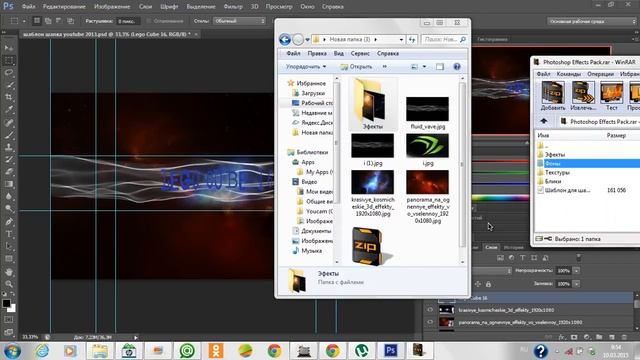Open Windows Start menu
Screen dimensions: 640x360
coord(12,351)
